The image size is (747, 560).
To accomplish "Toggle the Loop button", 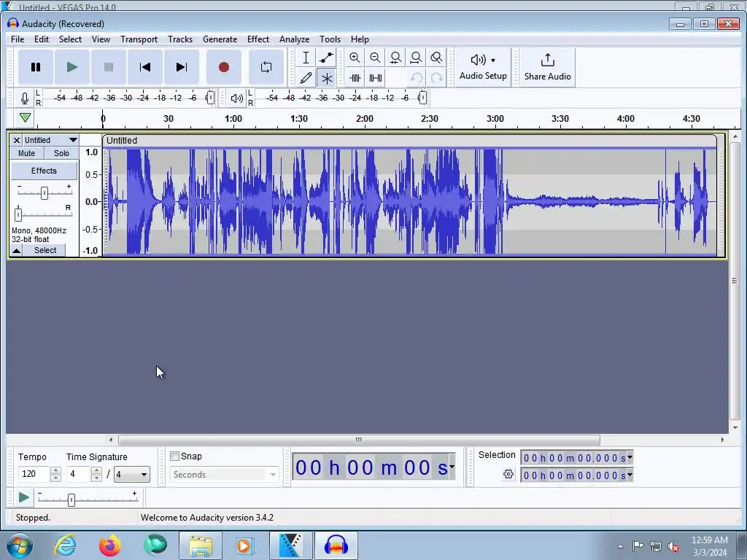I will coord(266,67).
